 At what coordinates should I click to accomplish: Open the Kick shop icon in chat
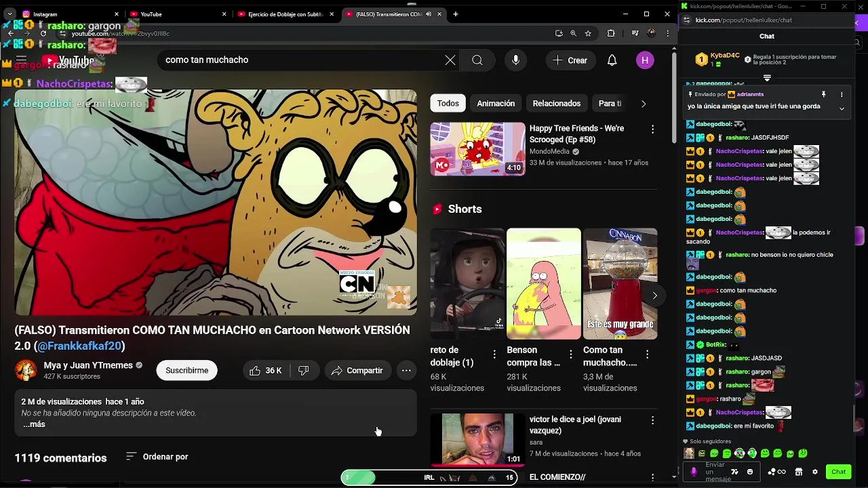[799, 472]
